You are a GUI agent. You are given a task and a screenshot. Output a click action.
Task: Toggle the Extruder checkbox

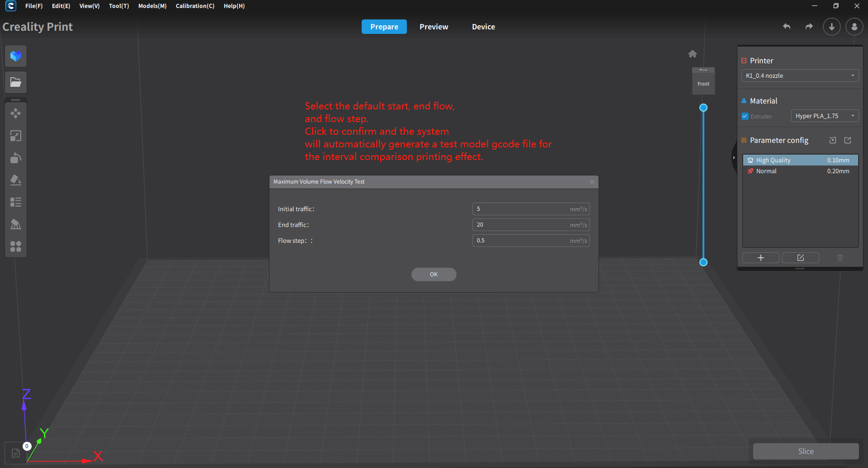point(745,116)
